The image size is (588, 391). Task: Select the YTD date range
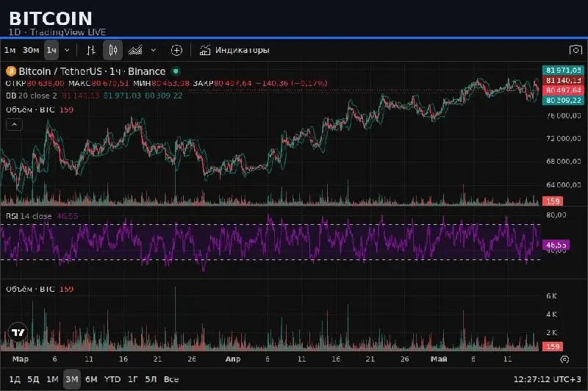[x=112, y=379]
